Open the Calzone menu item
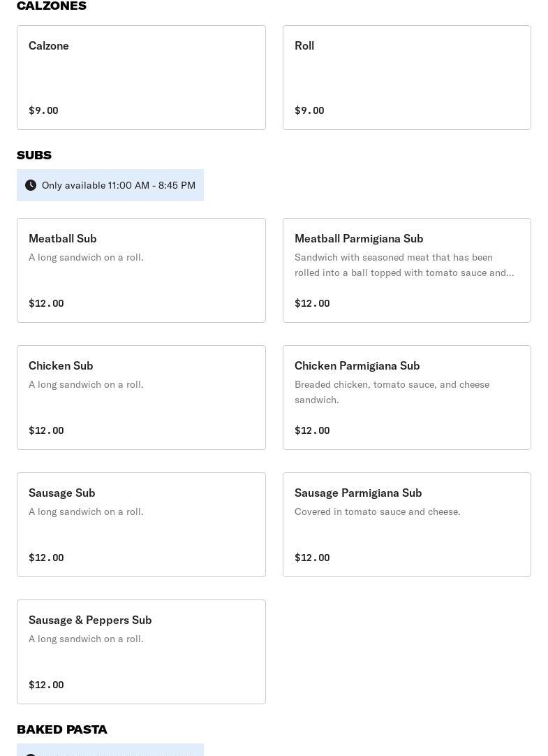This screenshot has height=756, width=548. pos(141,78)
